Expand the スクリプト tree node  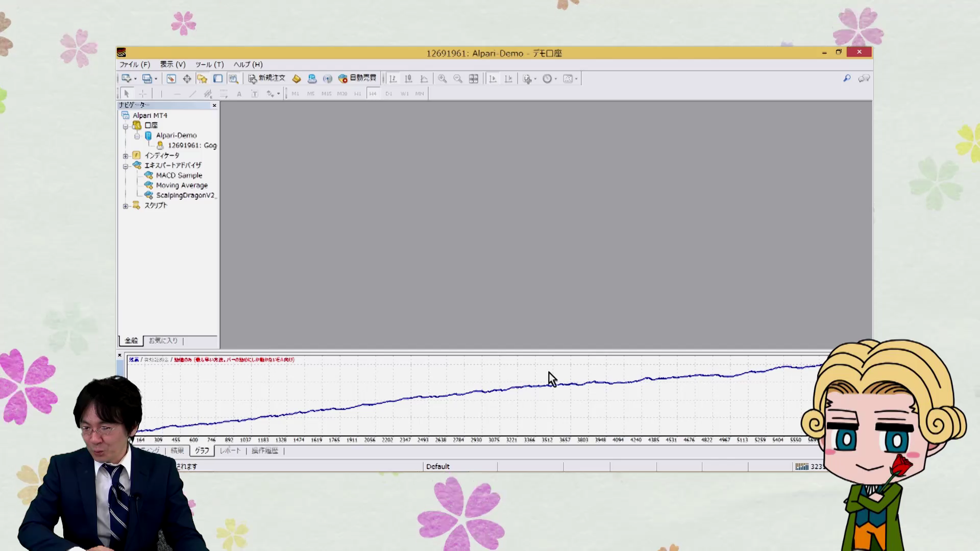click(126, 206)
